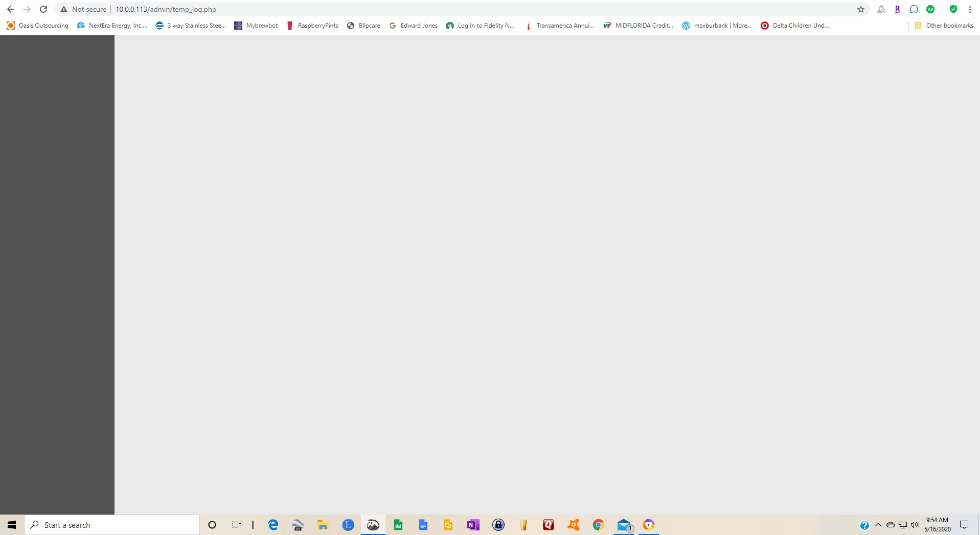The height and width of the screenshot is (535, 980).
Task: Open the Transamerica Annuities bookmark
Action: [559, 26]
